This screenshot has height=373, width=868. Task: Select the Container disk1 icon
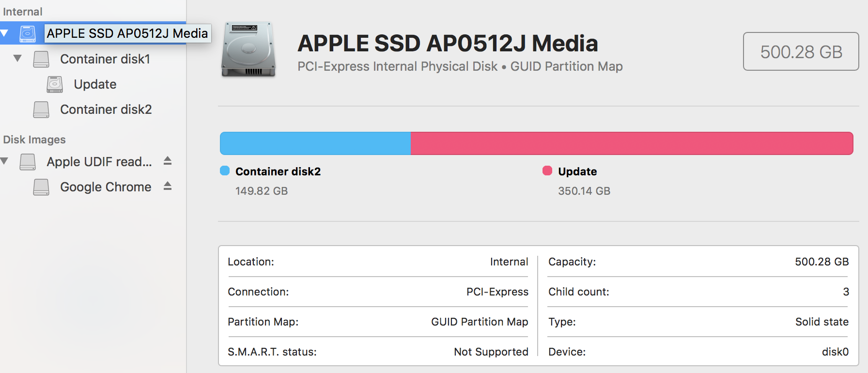point(41,59)
